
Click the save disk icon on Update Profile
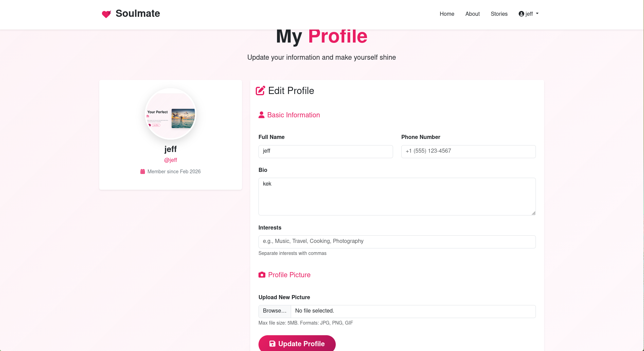[x=272, y=343]
